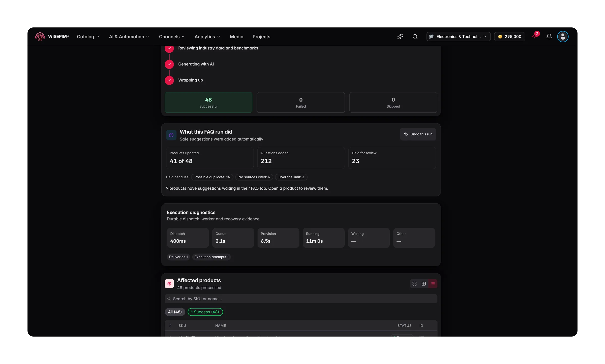Viewport: 605px width, 364px height.
Task: Open the Electronics & Technol... catalog selector
Action: 458,37
